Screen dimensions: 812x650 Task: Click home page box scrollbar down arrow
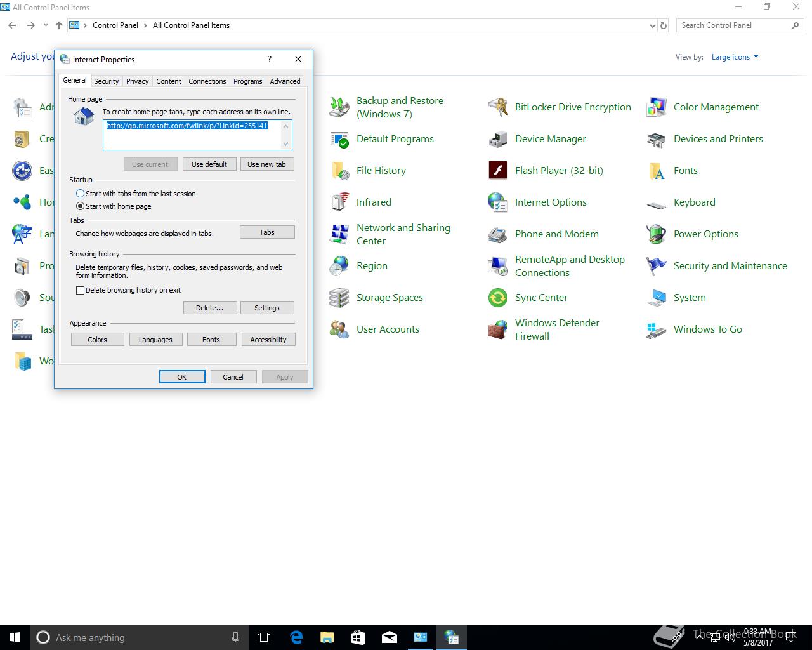[286, 144]
